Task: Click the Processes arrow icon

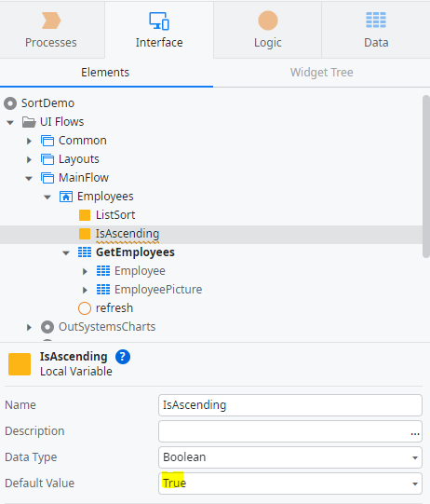Action: point(51,20)
